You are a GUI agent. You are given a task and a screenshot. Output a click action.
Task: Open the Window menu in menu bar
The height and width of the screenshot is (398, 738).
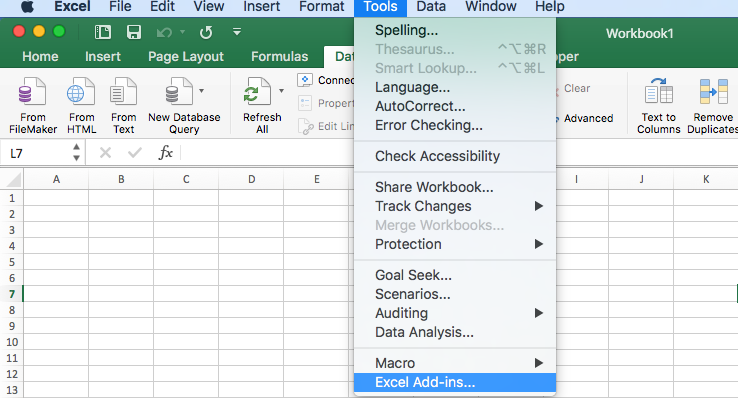pos(490,7)
